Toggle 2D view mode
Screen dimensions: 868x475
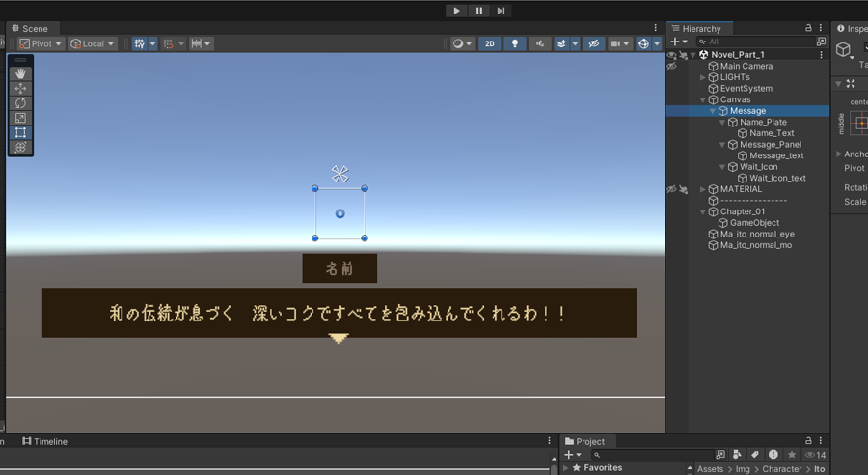point(490,43)
